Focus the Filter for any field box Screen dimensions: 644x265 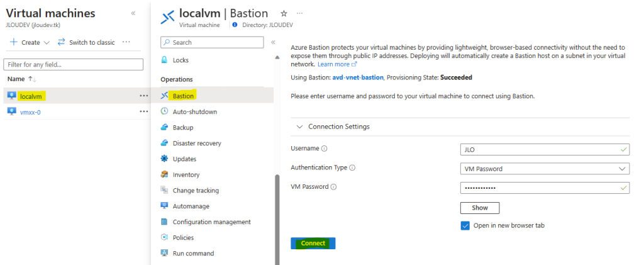73,64
